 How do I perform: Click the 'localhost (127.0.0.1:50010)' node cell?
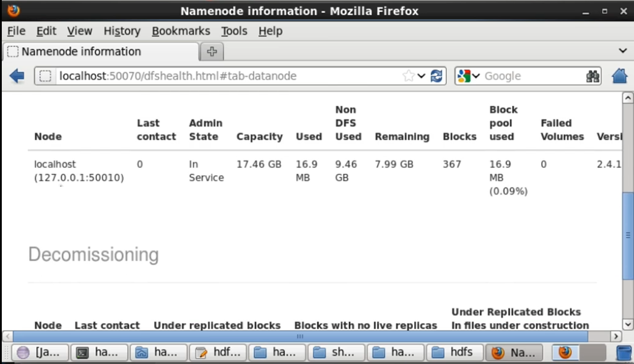click(79, 171)
